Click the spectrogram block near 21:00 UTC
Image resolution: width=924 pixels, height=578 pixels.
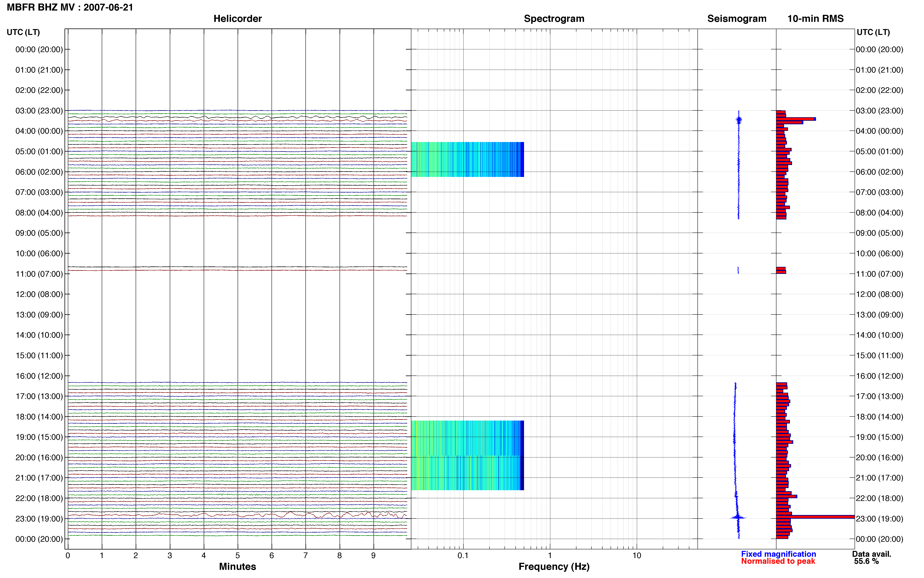[x=467, y=473]
